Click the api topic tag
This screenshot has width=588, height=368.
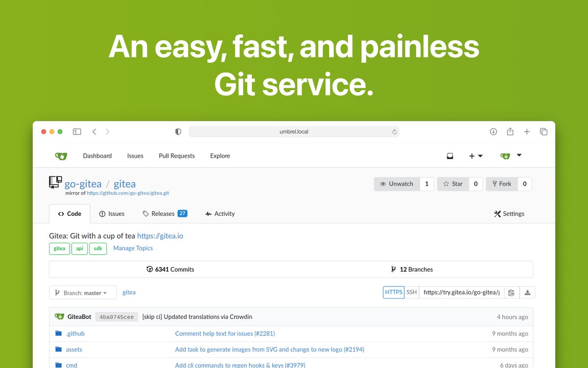point(79,249)
